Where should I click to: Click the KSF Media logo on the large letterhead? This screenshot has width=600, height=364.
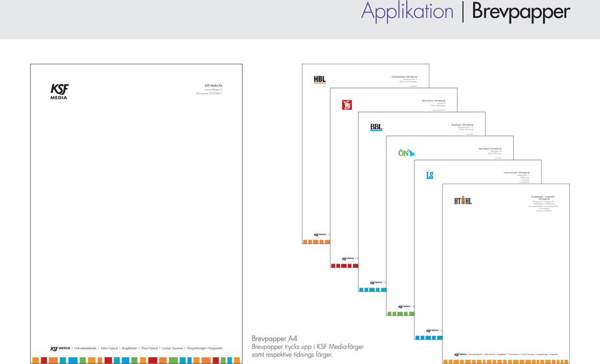pos(59,92)
